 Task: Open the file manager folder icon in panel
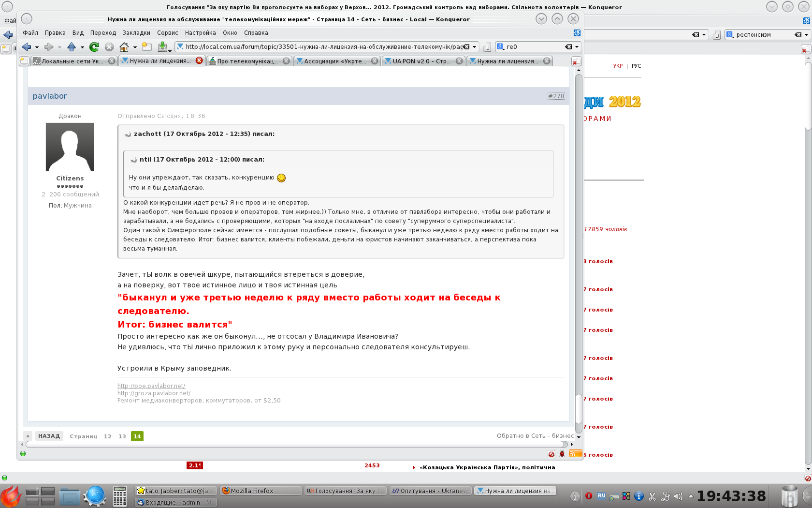tap(70, 497)
